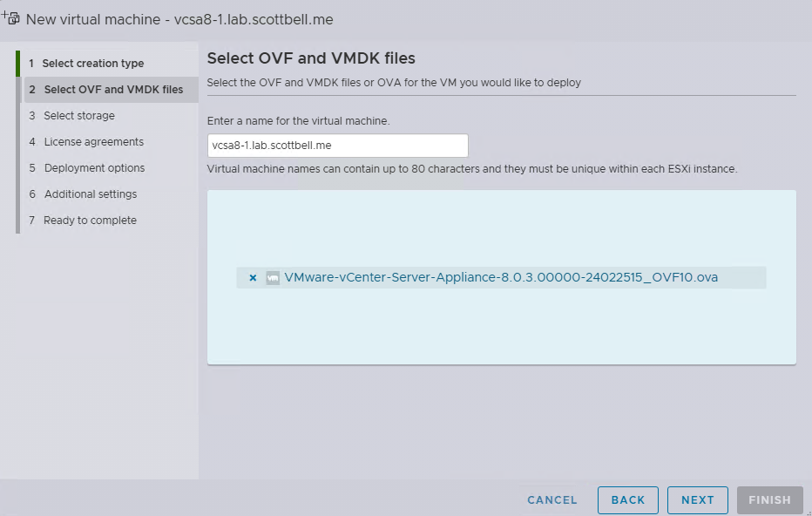Click the Finish button
Viewport: 812px width, 516px height.
(769, 500)
